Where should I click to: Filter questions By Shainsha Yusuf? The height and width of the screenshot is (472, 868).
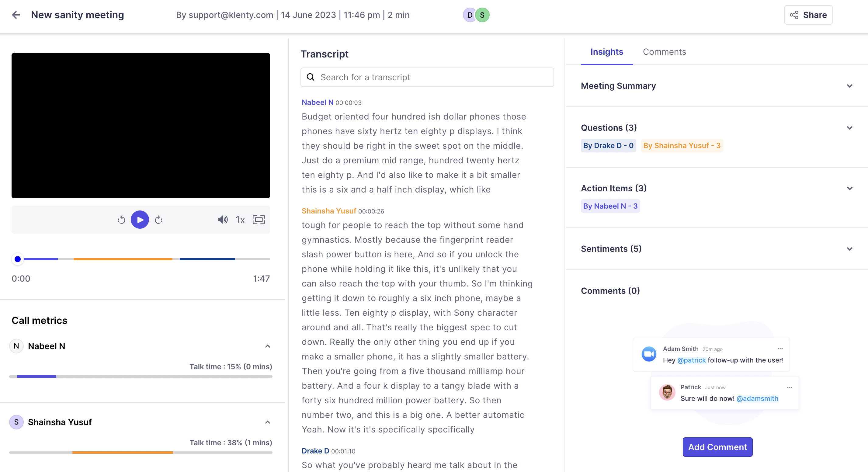tap(681, 146)
